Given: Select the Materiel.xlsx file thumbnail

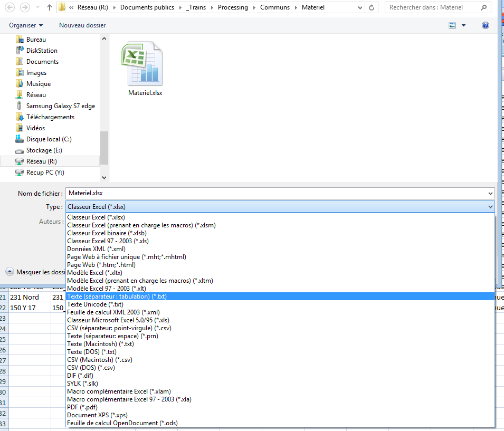Looking at the screenshot, I should coord(142,64).
